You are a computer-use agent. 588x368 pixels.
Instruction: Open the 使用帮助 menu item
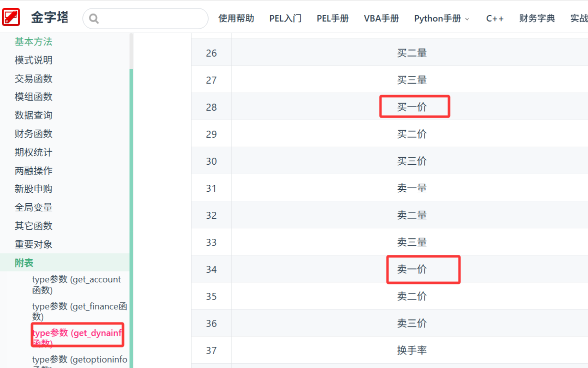(236, 19)
